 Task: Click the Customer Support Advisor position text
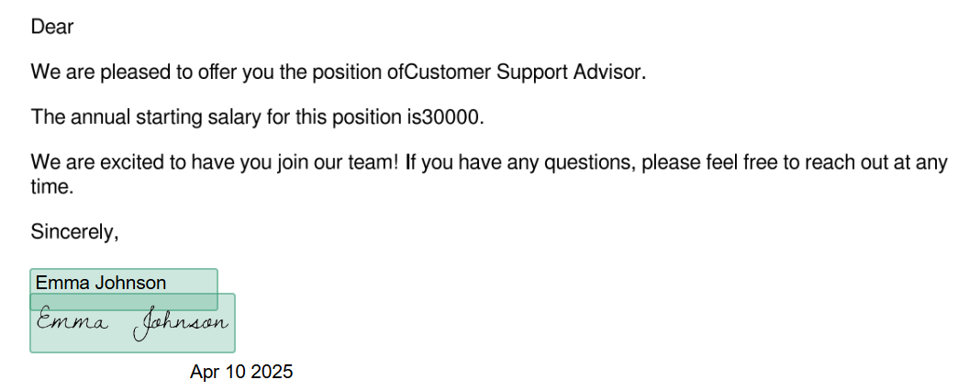click(522, 73)
